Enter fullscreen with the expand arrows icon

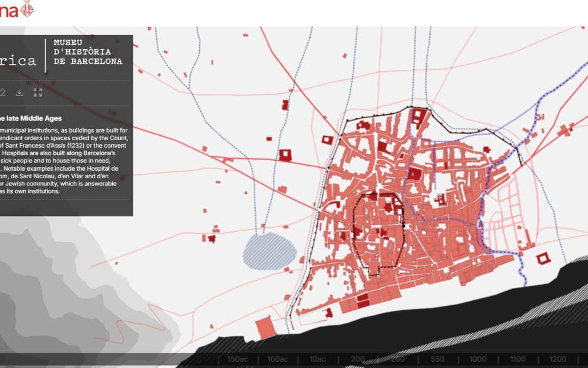click(38, 92)
